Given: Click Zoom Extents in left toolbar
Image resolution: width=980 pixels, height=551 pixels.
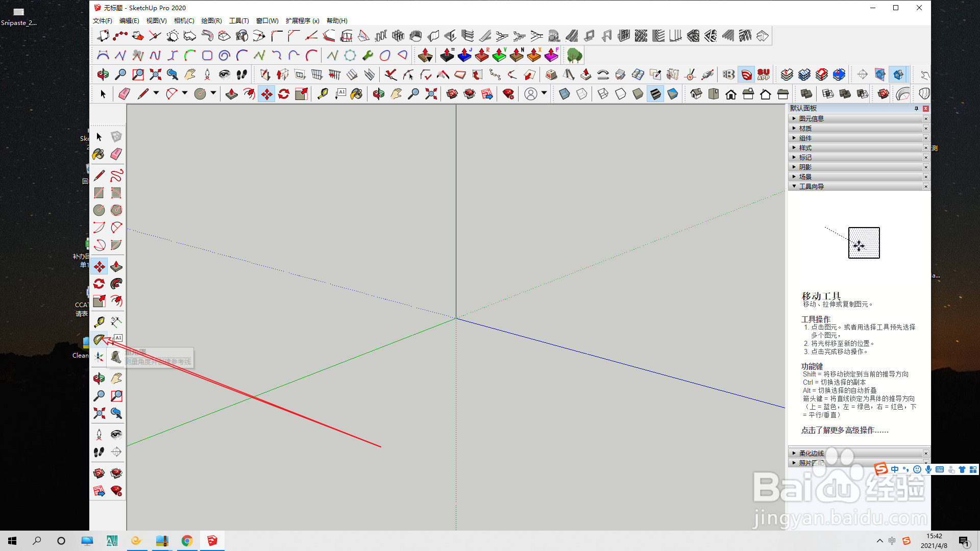Looking at the screenshot, I should (99, 413).
